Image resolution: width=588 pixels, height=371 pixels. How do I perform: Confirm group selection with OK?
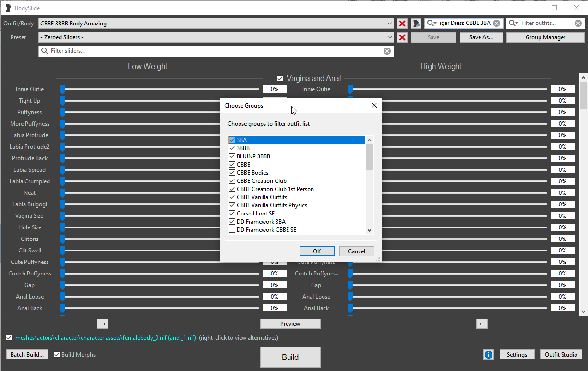pyautogui.click(x=317, y=251)
